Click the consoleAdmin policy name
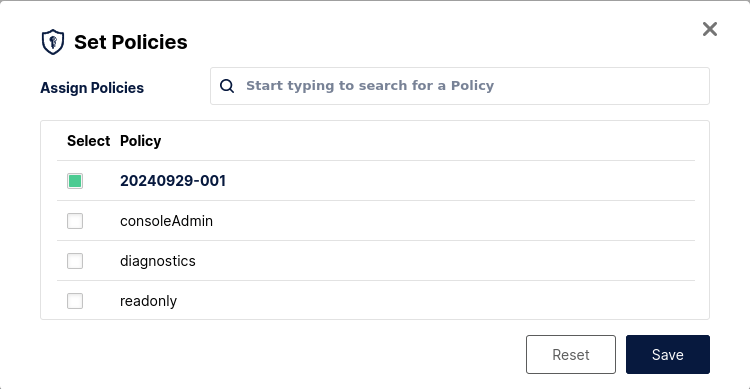 pos(166,221)
